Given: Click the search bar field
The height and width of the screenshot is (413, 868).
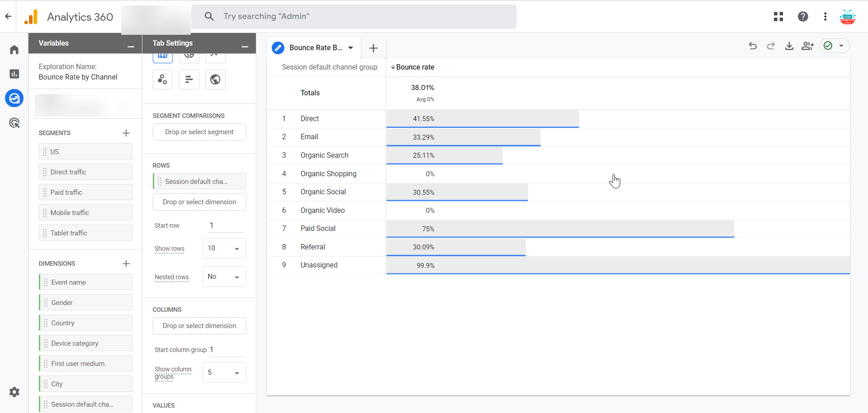Looking at the screenshot, I should (354, 17).
